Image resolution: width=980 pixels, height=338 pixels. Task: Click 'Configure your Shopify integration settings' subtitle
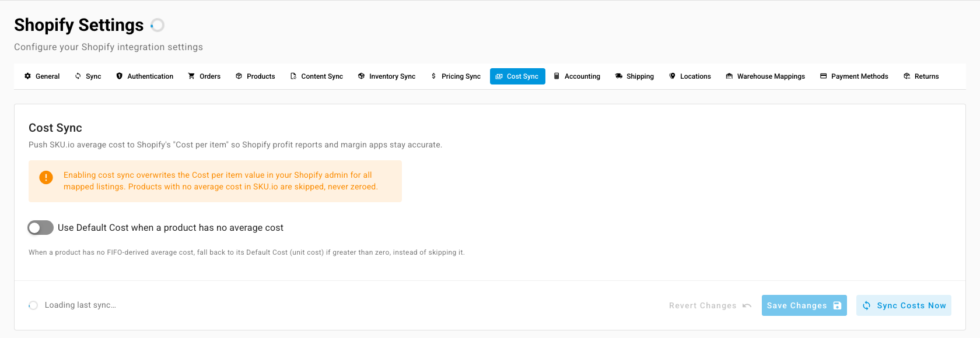[x=108, y=47]
